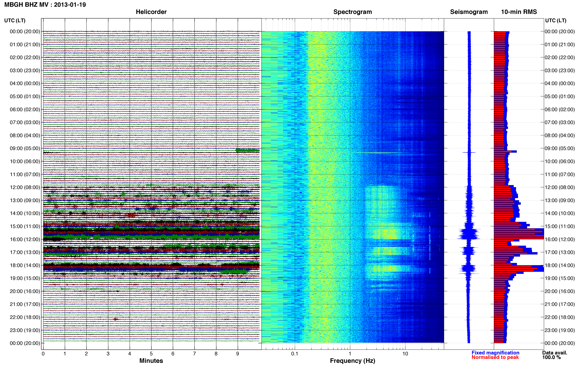Click the thick tremor band at 18:00 on helicorder
Viewport: 588px width, 368px height.
click(151, 267)
